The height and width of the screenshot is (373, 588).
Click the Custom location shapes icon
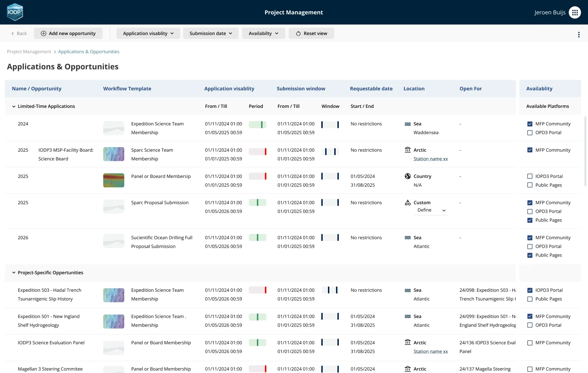[x=407, y=202]
